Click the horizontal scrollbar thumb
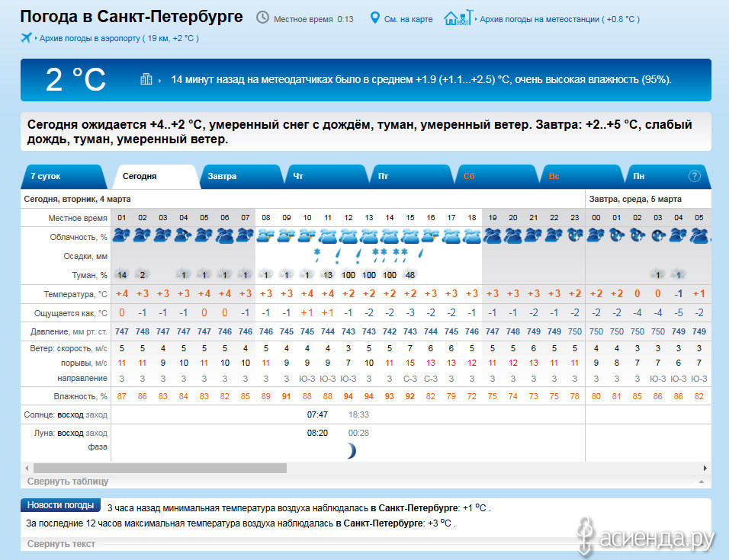The image size is (729, 560). click(x=160, y=468)
